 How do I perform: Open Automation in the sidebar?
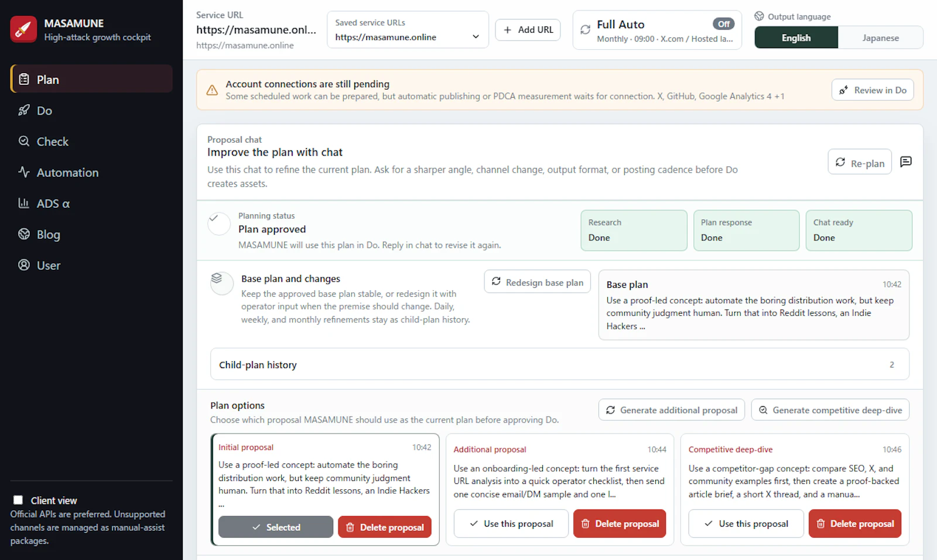[91, 172]
